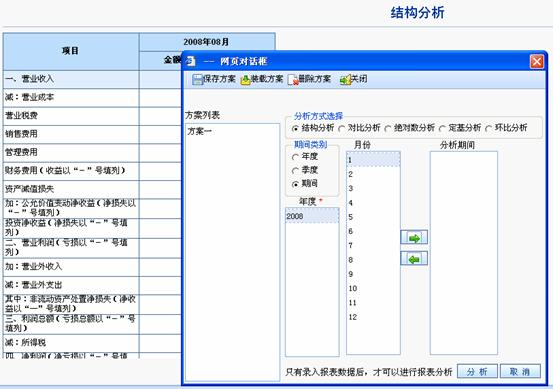Click the 保存方案 save icon

[198, 80]
